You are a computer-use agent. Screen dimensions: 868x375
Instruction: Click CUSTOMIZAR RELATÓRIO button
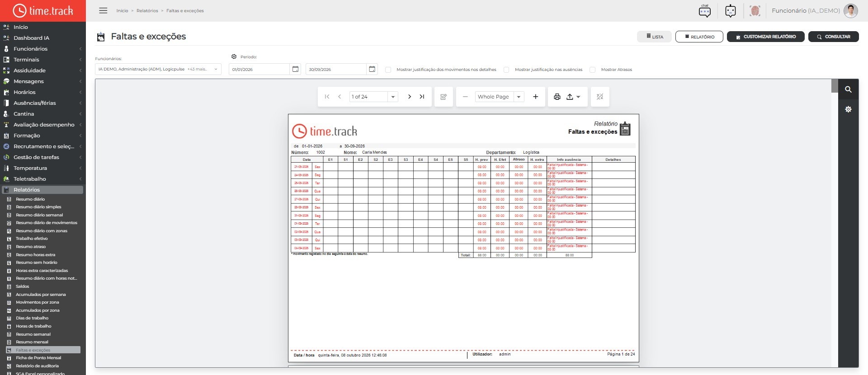(765, 37)
